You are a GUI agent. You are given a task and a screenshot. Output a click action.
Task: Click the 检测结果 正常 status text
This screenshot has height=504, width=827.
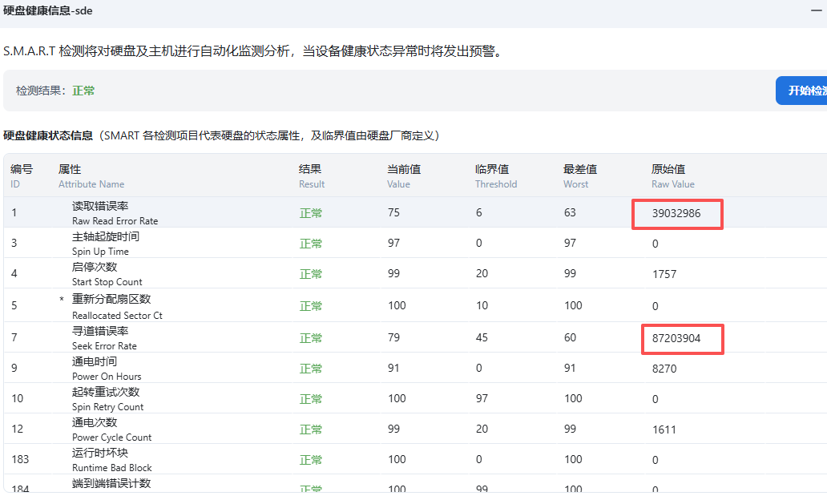pos(83,91)
